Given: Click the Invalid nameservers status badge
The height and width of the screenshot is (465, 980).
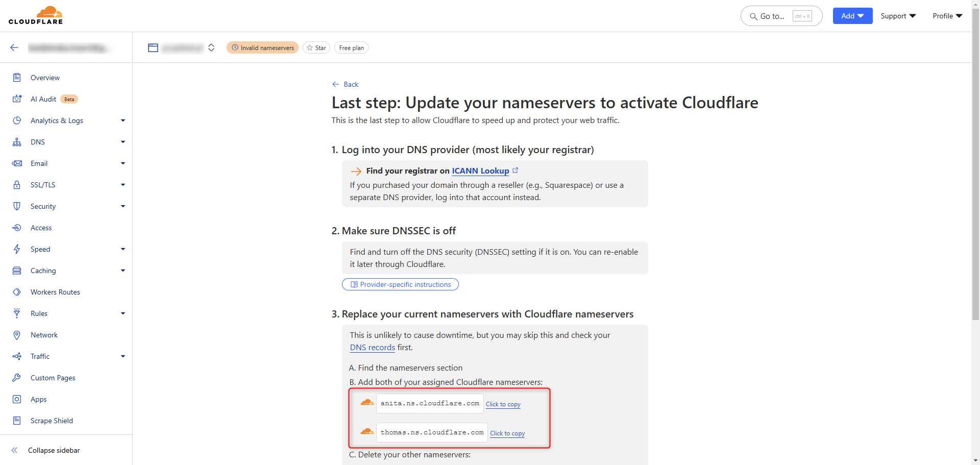Looking at the screenshot, I should [262, 47].
